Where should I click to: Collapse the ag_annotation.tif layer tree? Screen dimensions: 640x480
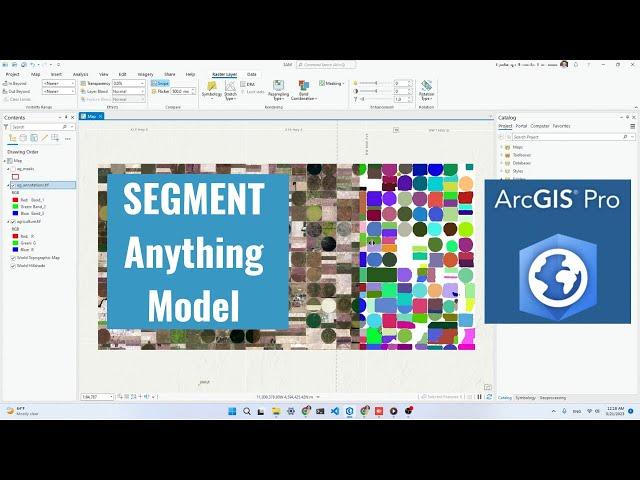click(8, 185)
